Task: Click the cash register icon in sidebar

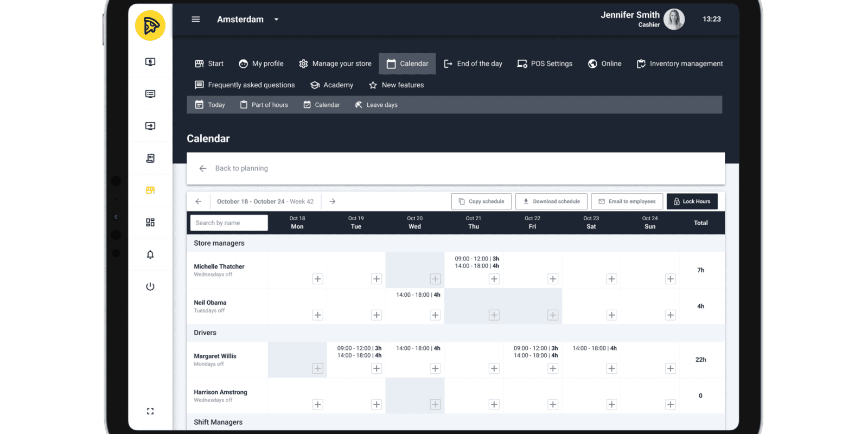Action: click(150, 62)
